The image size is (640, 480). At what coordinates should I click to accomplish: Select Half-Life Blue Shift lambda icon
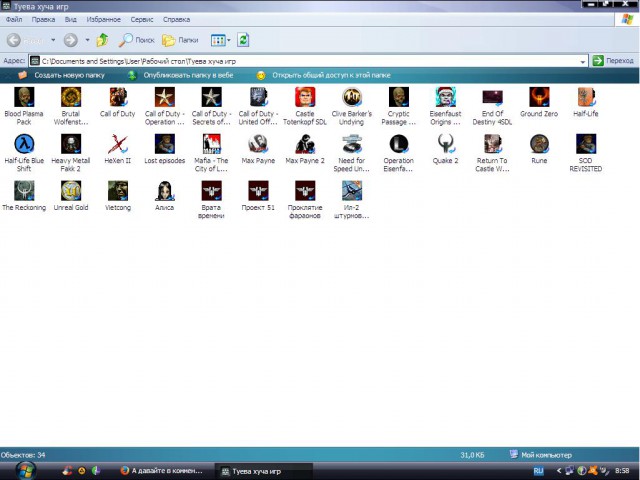(24, 144)
